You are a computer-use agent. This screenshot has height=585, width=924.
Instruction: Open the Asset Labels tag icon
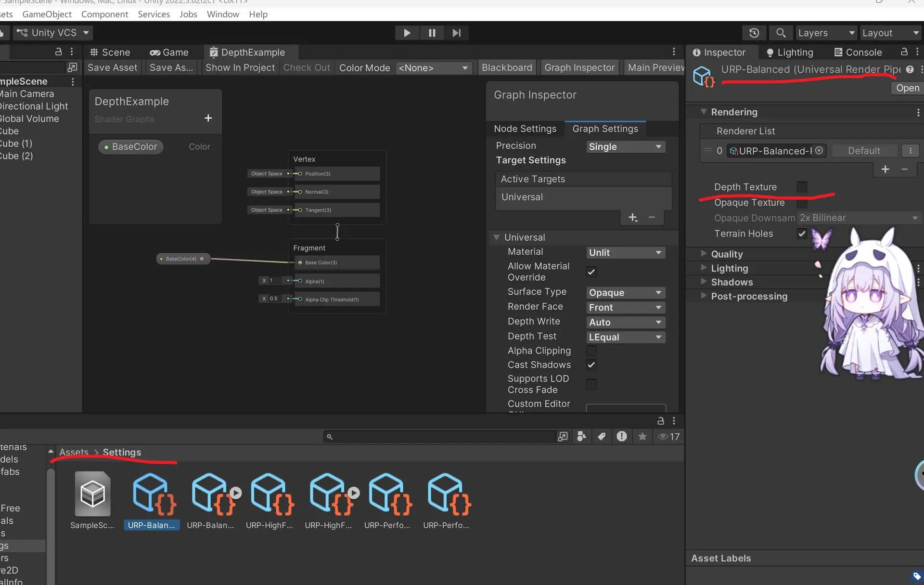917,576
